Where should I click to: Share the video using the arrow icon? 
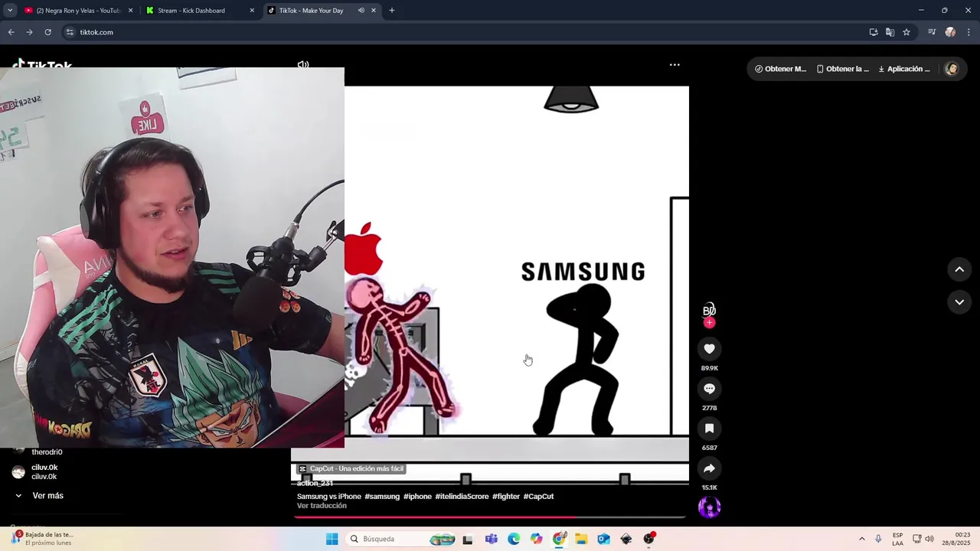pyautogui.click(x=709, y=468)
